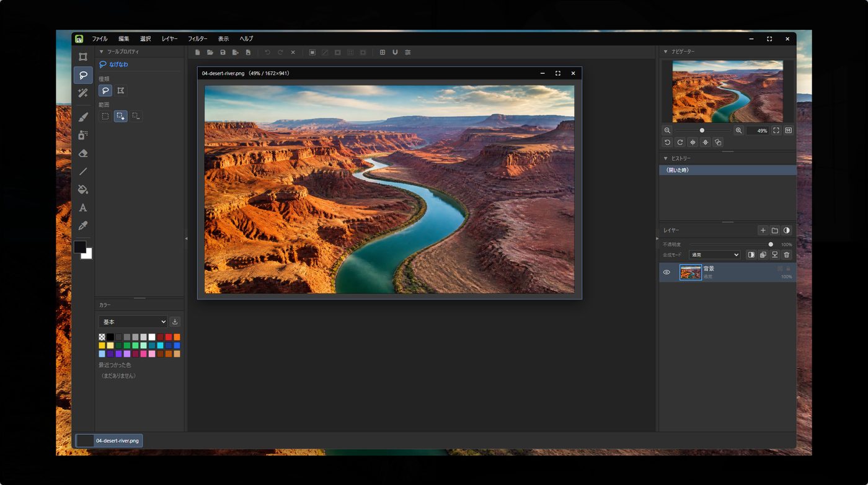Open the フィルター menu

198,38
